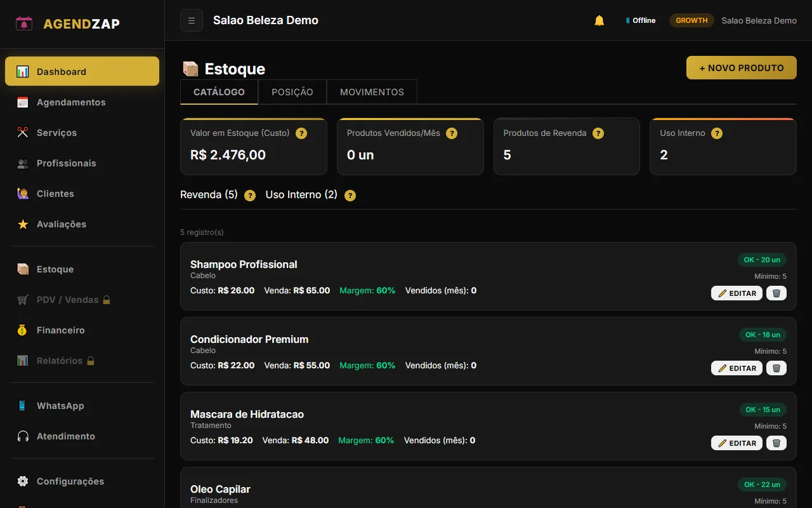
Task: Click the notification bell icon
Action: [599, 20]
